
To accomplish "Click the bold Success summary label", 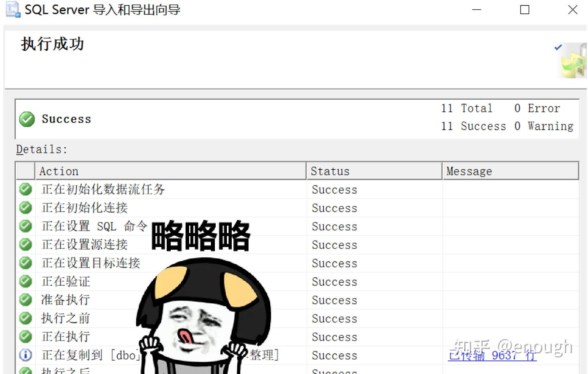I will [66, 119].
